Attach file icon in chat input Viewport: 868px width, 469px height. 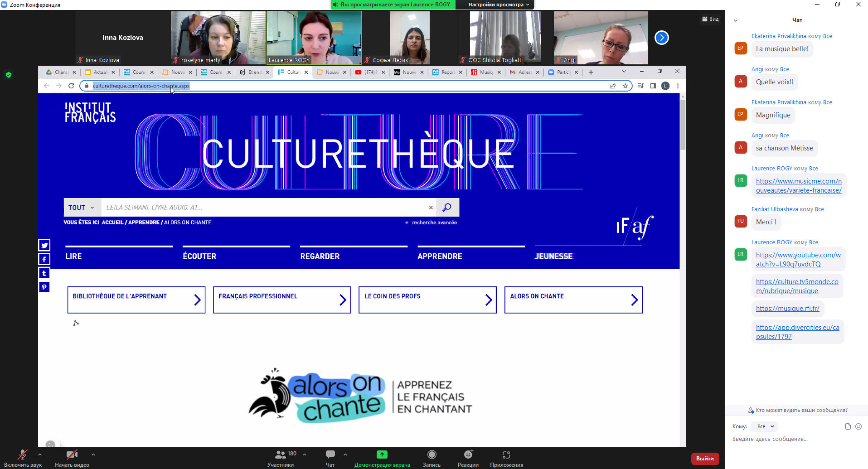click(x=848, y=426)
